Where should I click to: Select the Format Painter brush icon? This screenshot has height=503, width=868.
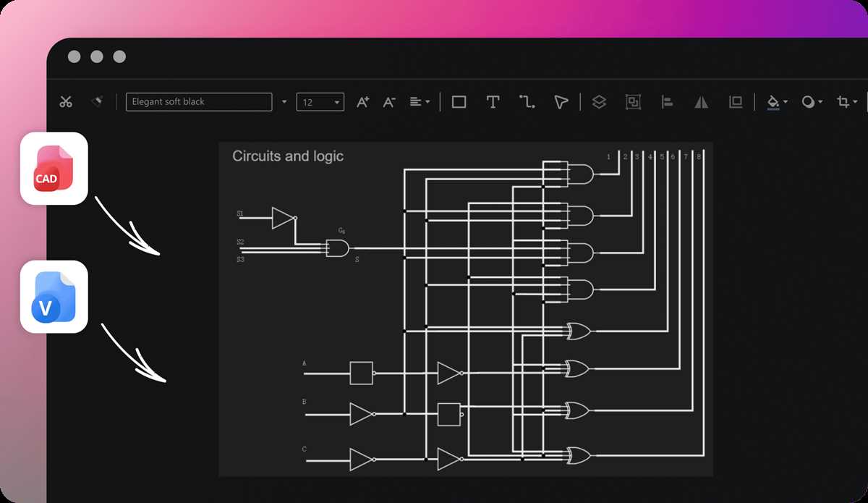(96, 102)
